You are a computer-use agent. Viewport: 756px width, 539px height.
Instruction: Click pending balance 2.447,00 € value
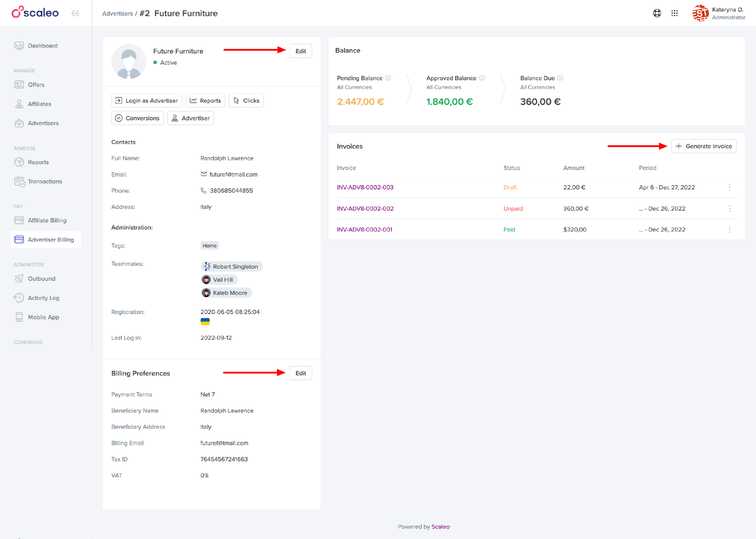[x=360, y=102]
